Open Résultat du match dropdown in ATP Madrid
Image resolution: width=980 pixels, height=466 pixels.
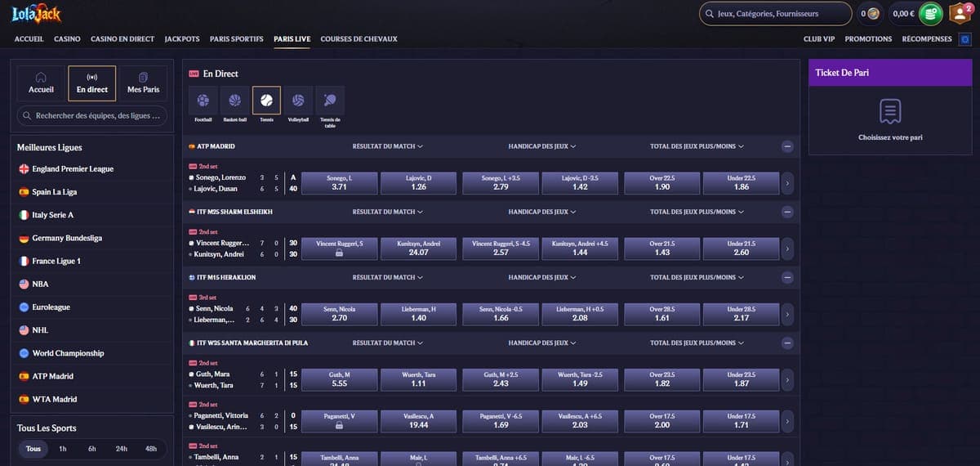[387, 146]
